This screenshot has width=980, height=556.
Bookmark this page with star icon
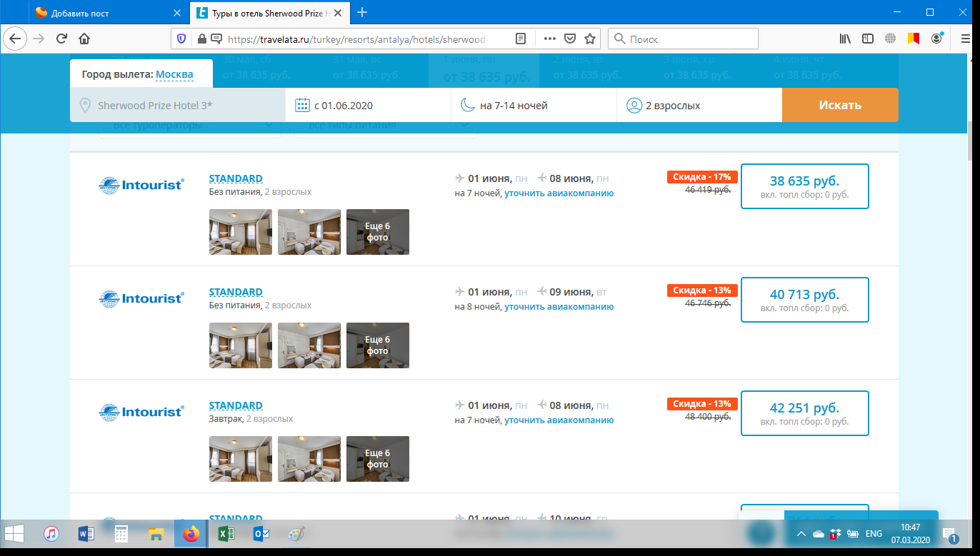coord(590,39)
